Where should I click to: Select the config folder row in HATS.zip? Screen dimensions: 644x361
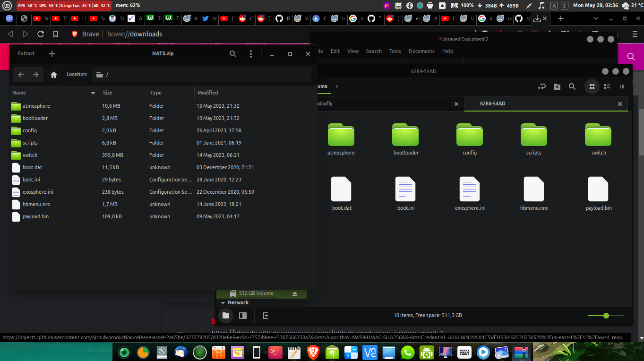[x=163, y=130]
